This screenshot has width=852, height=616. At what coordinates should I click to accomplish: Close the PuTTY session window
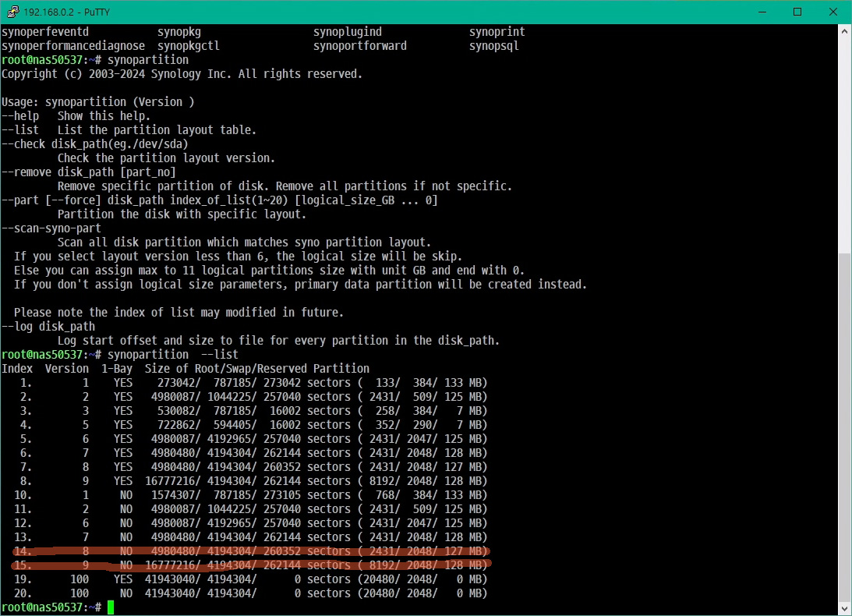833,12
